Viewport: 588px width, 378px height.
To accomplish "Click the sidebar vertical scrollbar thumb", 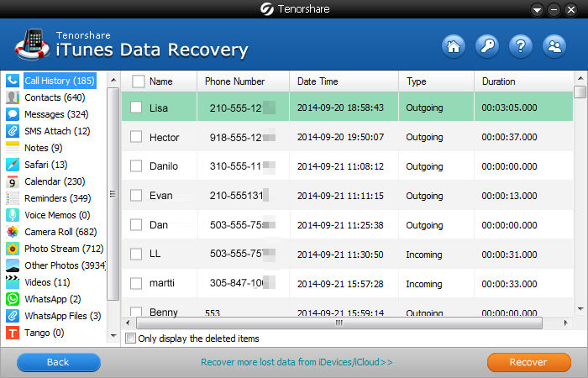I will [x=113, y=194].
